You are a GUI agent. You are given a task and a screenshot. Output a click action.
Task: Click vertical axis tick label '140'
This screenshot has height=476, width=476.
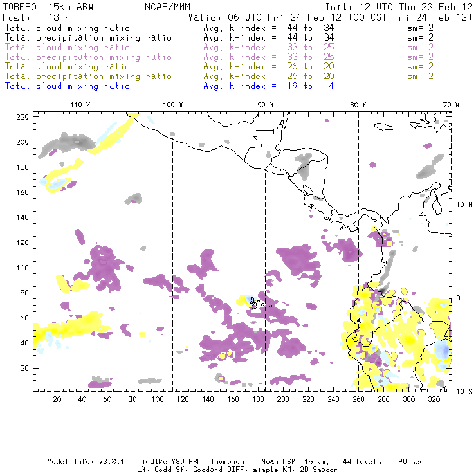point(23,217)
